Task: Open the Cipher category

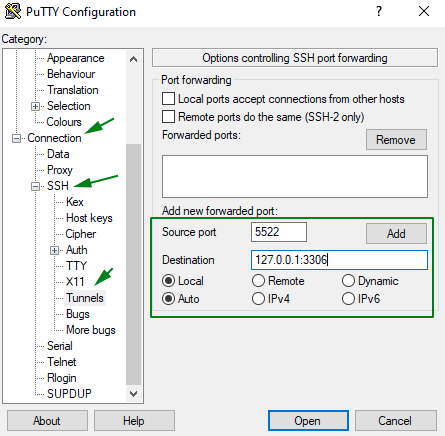Action: [x=81, y=234]
